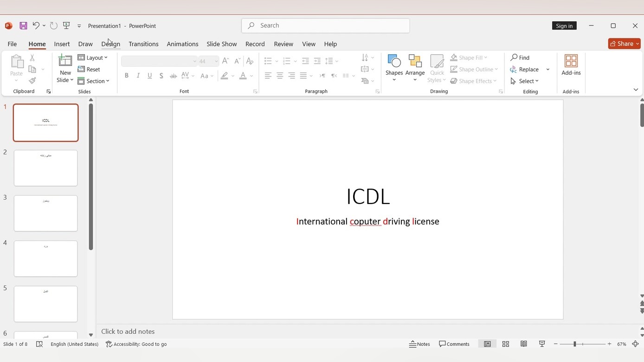Toggle the Notes pane
Viewport: 644px width, 362px height.
[x=419, y=344]
